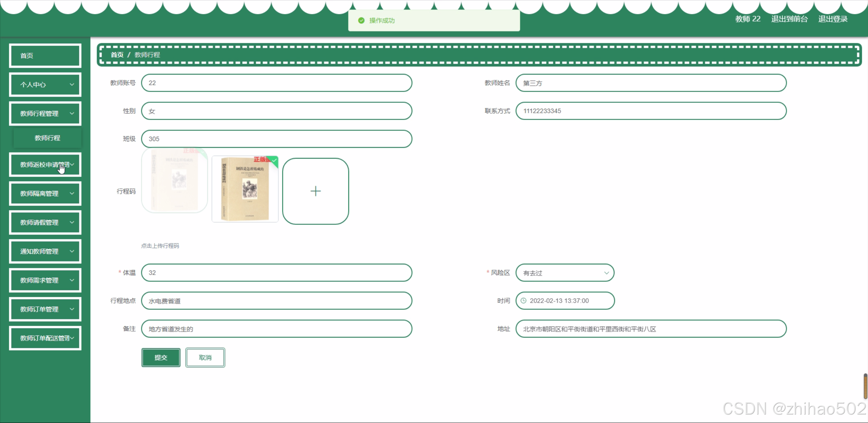Expand 教师请假管理 chevron
The image size is (868, 423).
[72, 222]
